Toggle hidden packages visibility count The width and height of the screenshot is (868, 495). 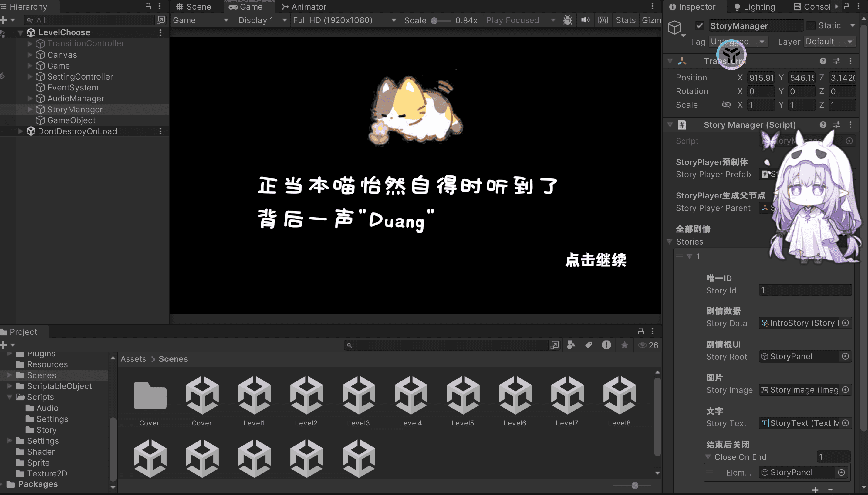pyautogui.click(x=648, y=345)
